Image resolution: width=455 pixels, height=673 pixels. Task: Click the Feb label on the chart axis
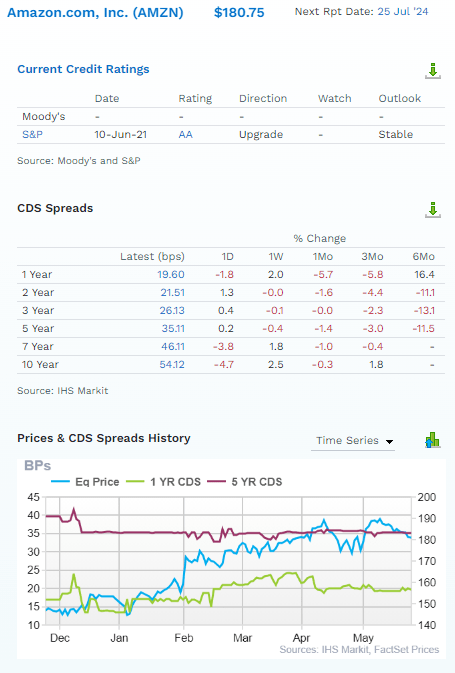pos(184,638)
